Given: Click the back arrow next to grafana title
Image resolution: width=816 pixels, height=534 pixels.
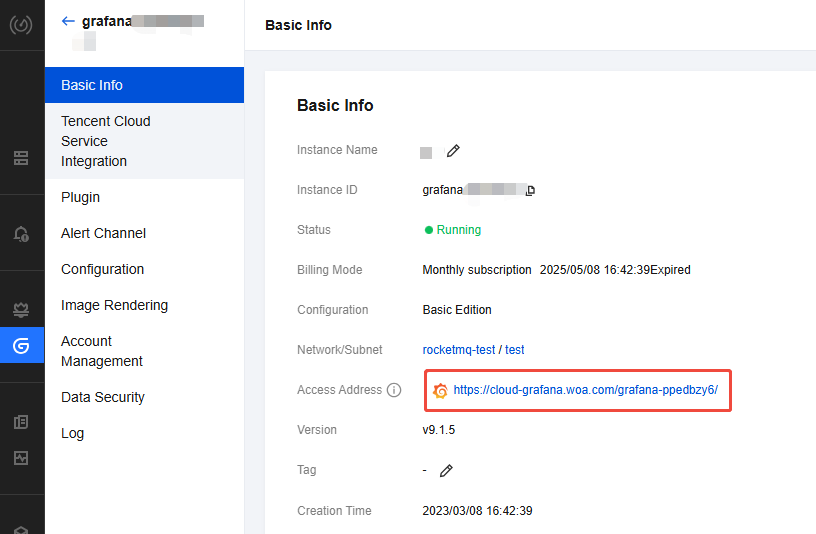Looking at the screenshot, I should (x=68, y=21).
